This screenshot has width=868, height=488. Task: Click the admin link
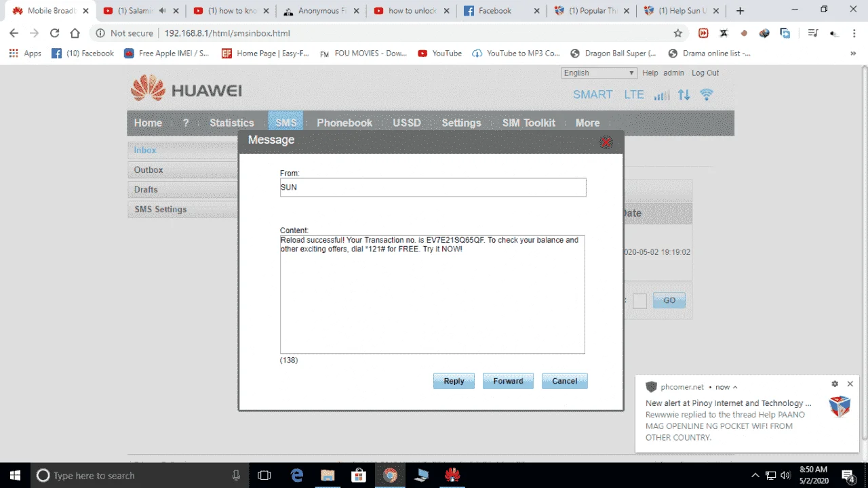click(673, 73)
